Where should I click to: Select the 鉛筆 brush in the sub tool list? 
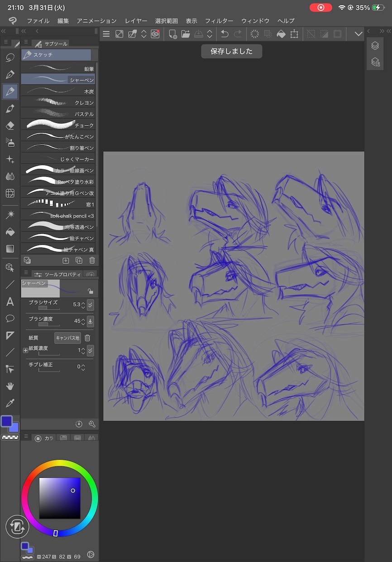pos(58,68)
